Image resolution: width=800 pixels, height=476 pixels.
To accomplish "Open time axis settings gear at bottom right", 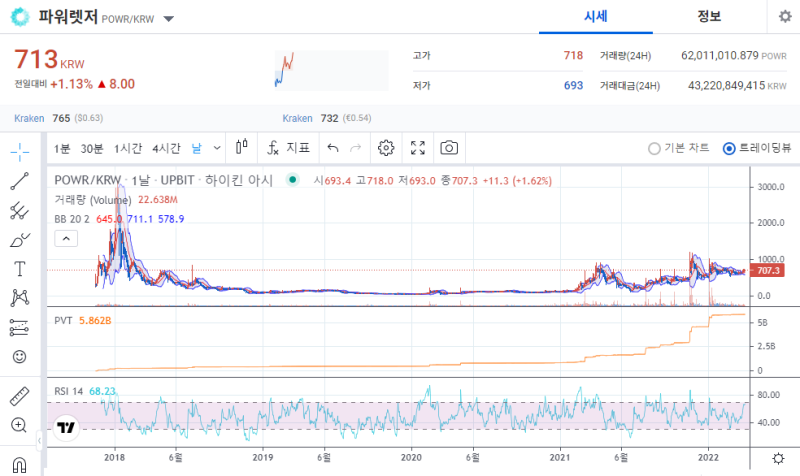I will coord(778,458).
